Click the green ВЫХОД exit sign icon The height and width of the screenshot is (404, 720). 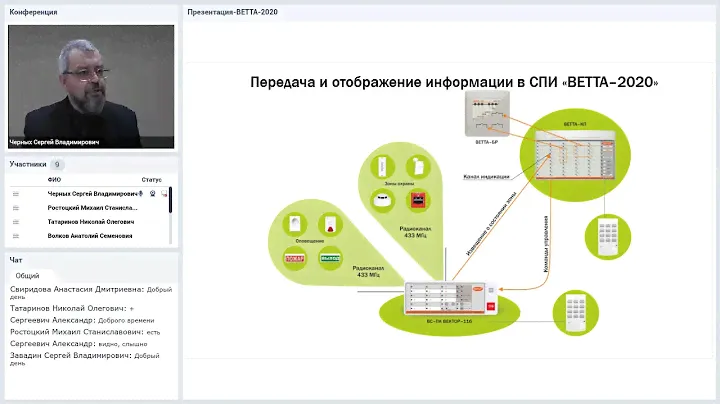point(329,258)
